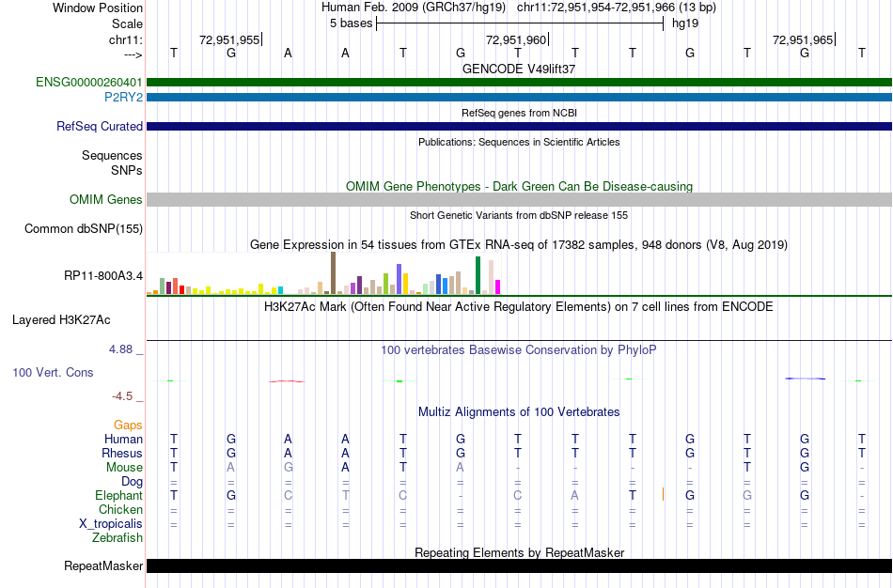Screen dimensions: 893x588
Task: Click the 100 Vert. Cons label
Action: pos(53,372)
